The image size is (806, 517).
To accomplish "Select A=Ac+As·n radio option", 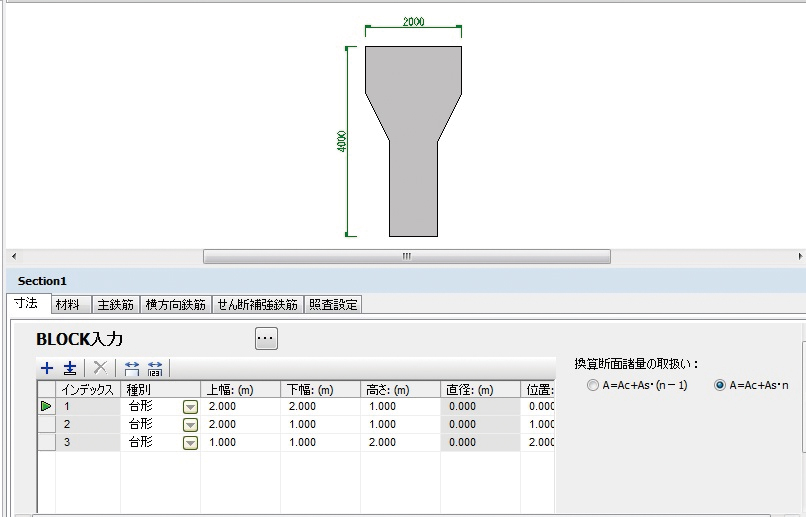I will 720,385.
